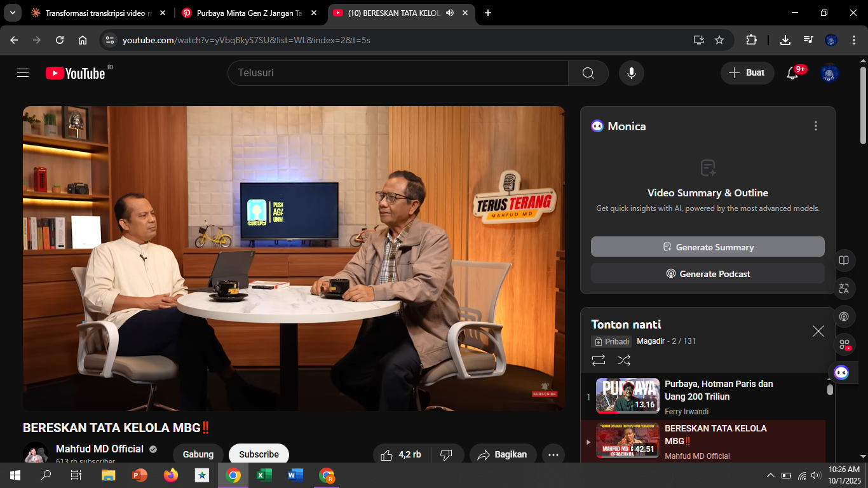
Task: Dislike this video
Action: (x=446, y=454)
